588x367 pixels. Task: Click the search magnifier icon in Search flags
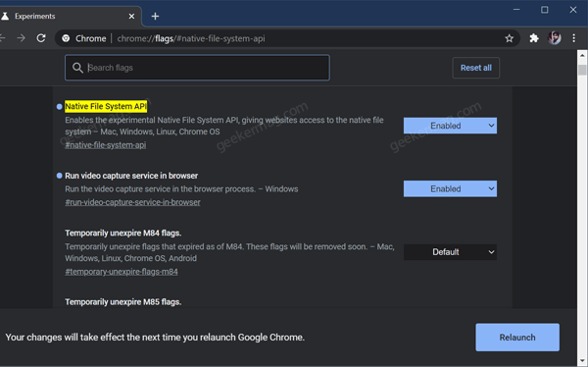click(x=77, y=68)
